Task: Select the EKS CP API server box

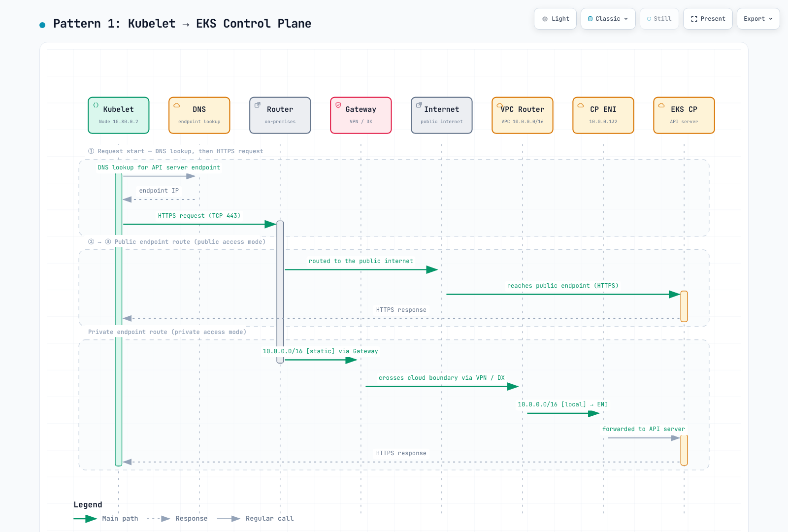Action: [684, 115]
